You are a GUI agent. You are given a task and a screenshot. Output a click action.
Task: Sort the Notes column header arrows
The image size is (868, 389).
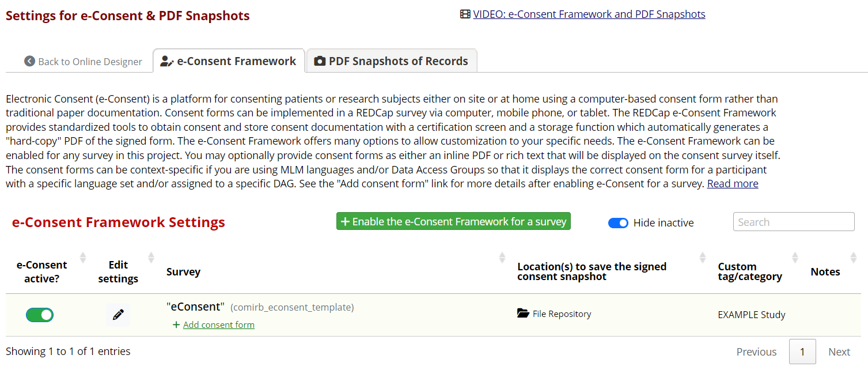point(854,257)
